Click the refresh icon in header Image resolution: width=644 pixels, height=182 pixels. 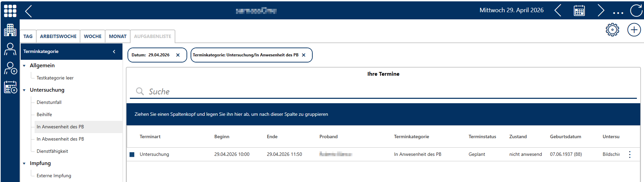(x=636, y=11)
